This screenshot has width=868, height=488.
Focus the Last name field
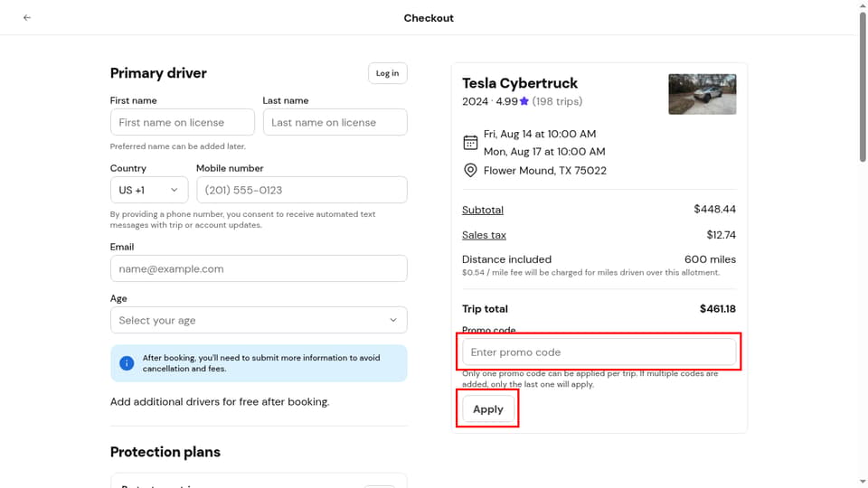[x=335, y=122]
